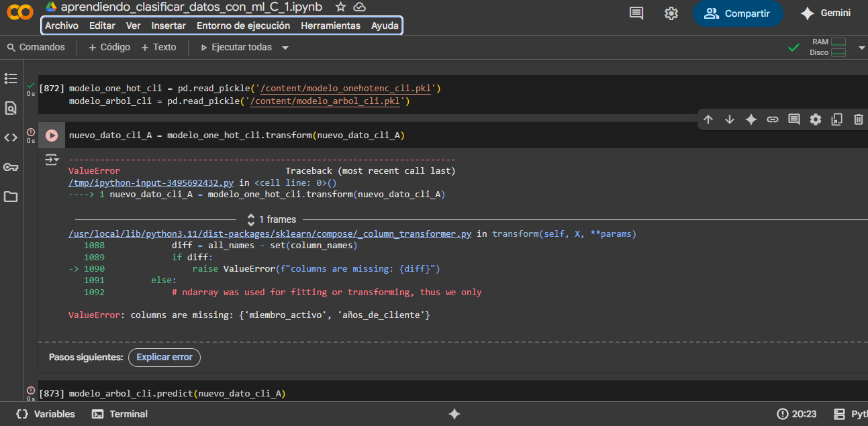Open the code snippets sidebar icon
Image resolution: width=868 pixels, height=426 pixels.
(x=11, y=138)
